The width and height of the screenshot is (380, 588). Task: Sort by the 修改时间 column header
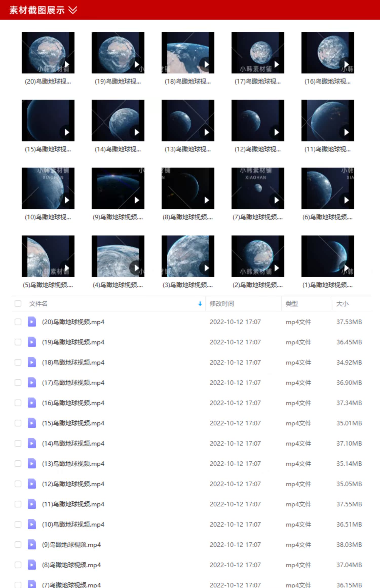click(x=222, y=304)
